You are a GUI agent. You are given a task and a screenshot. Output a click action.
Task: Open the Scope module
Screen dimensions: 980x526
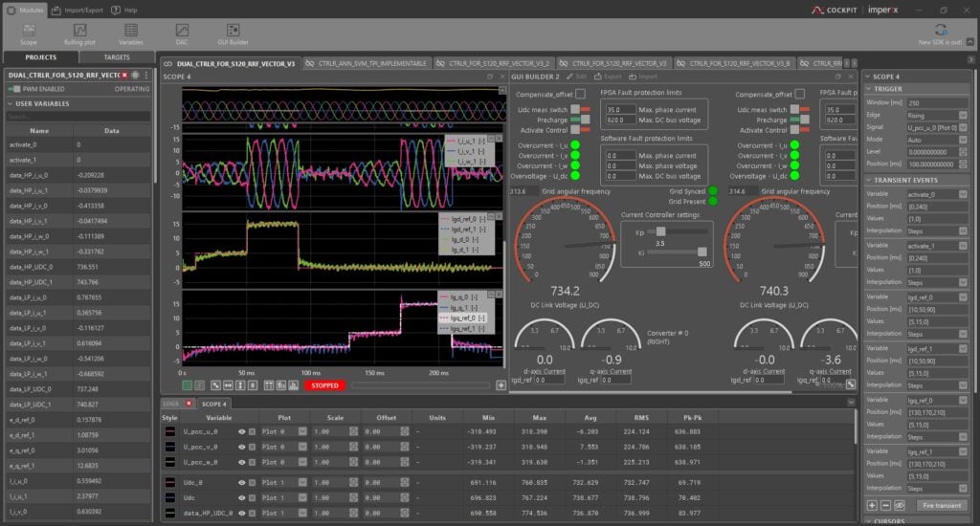tap(29, 33)
